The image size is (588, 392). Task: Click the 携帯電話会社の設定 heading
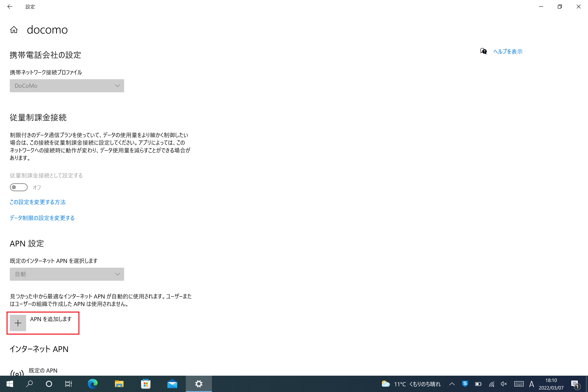pyautogui.click(x=46, y=55)
